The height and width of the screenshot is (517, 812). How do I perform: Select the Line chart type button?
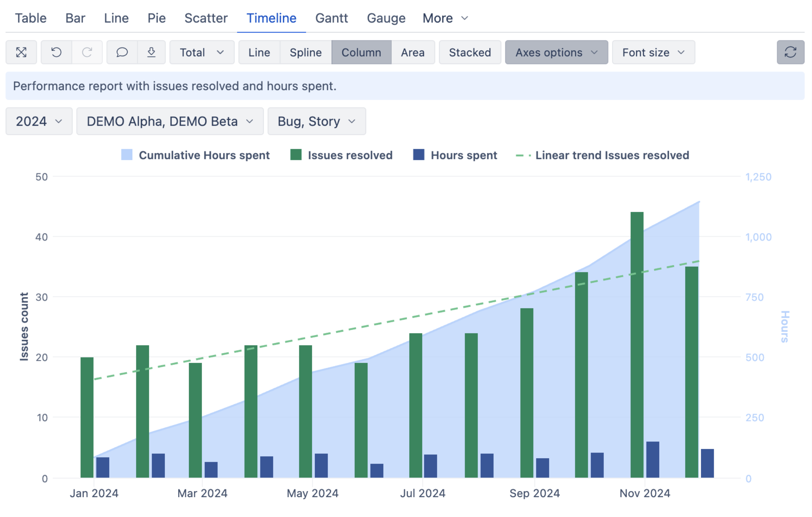coord(259,52)
